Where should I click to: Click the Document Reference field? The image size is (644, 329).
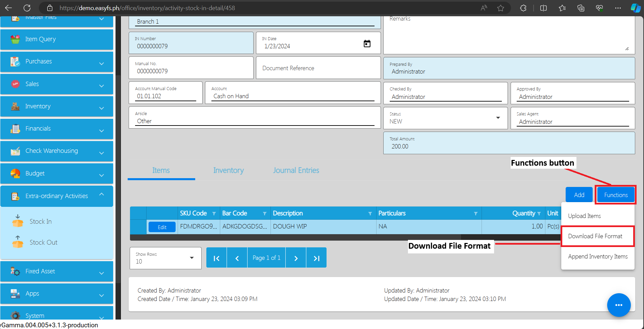pyautogui.click(x=318, y=68)
